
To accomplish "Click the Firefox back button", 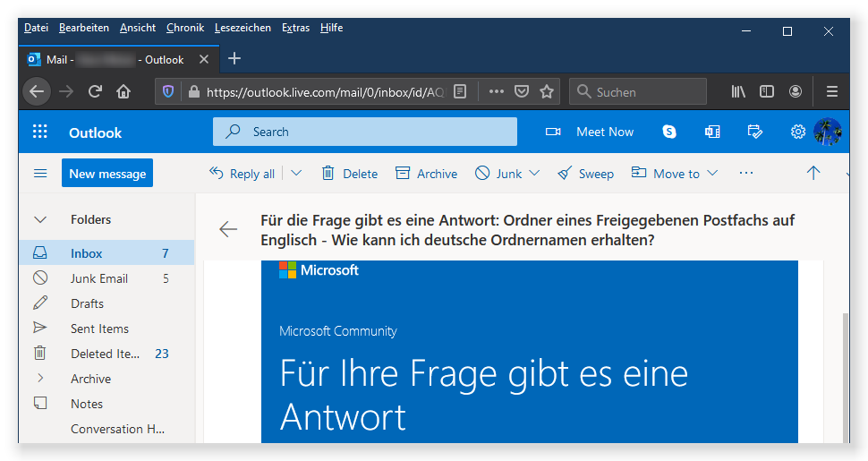I will 37,91.
